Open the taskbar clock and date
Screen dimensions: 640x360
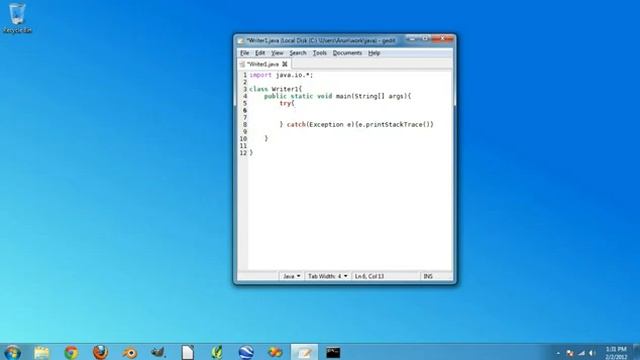click(616, 353)
